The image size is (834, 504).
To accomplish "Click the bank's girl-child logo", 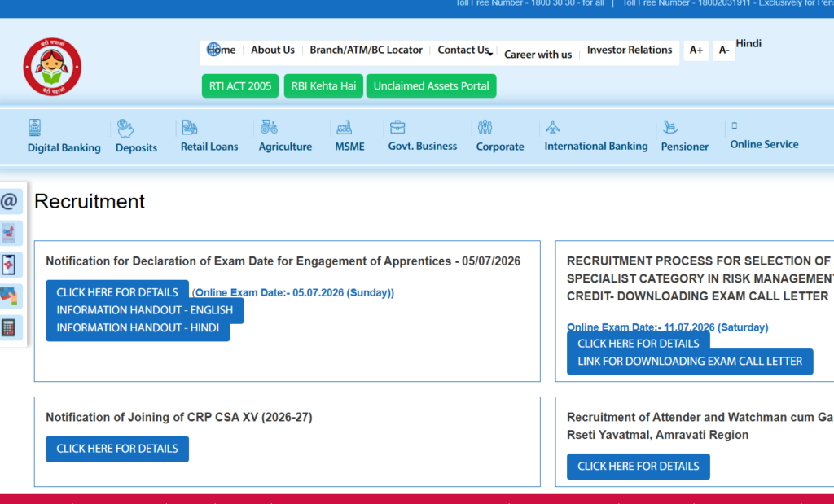I will [52, 67].
